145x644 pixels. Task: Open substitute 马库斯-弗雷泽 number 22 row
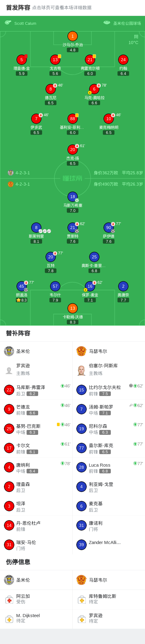click(x=36, y=390)
